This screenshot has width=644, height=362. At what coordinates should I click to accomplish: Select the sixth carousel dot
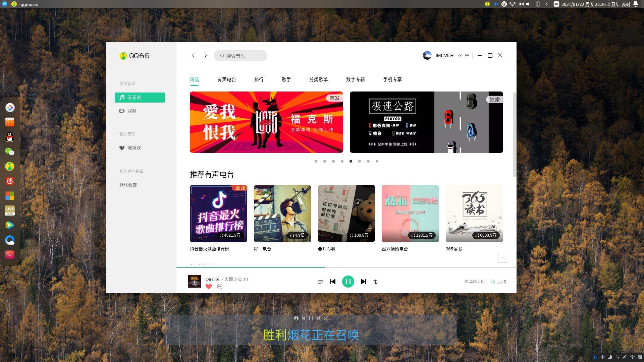[360, 161]
